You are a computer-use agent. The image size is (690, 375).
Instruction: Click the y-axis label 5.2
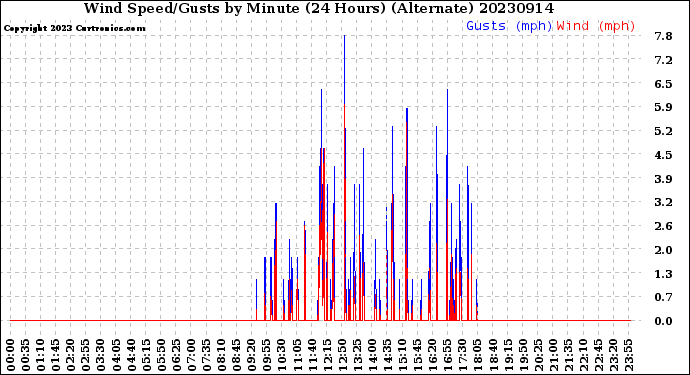663,131
